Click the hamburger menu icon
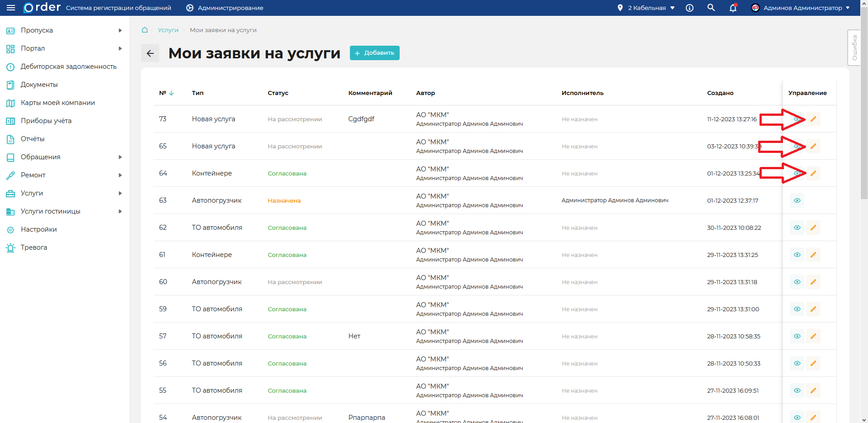This screenshot has height=423, width=868. (x=11, y=8)
